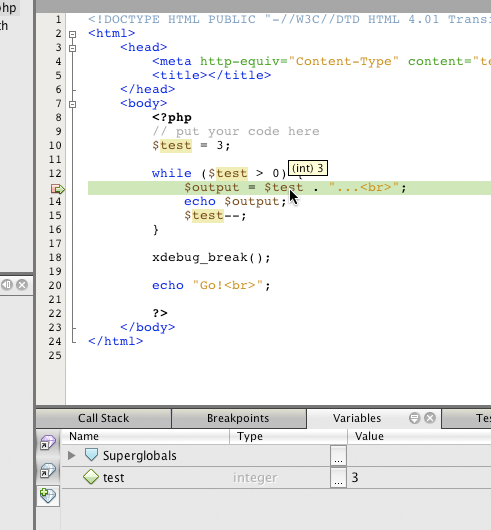This screenshot has width=491, height=530.
Task: Click the current debug line arrow marker
Action: click(x=57, y=189)
